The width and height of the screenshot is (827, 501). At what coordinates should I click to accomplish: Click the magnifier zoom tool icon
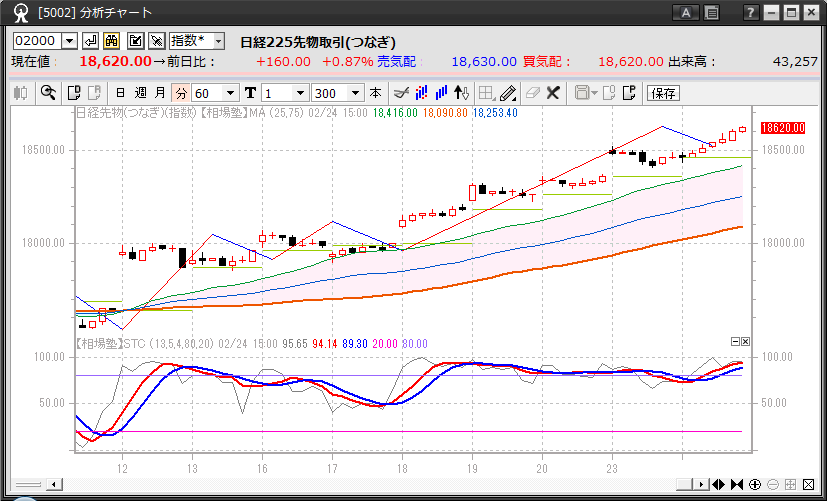click(x=48, y=93)
